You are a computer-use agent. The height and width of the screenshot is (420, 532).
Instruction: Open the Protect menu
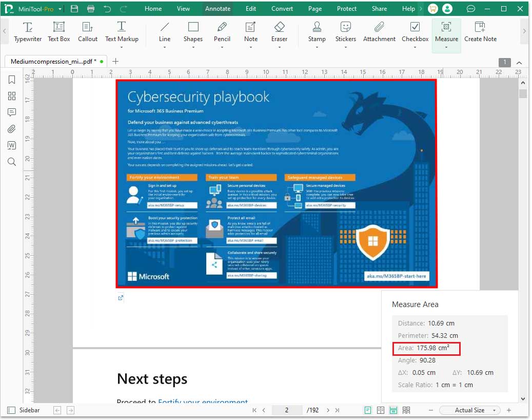coord(347,8)
